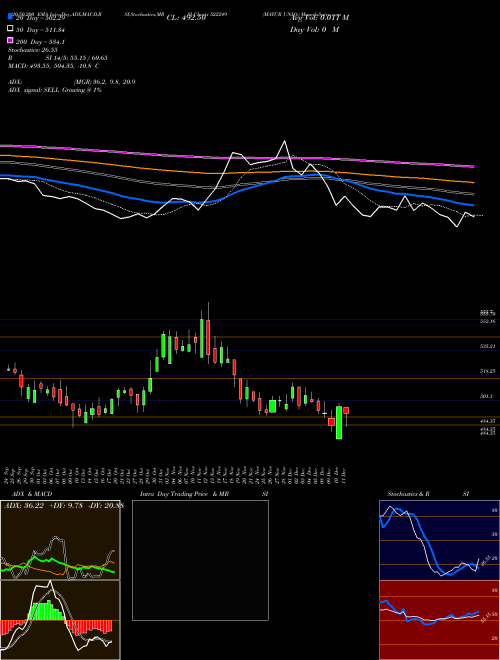
Task: Click the peak of the white price line
Action: [x=285, y=141]
